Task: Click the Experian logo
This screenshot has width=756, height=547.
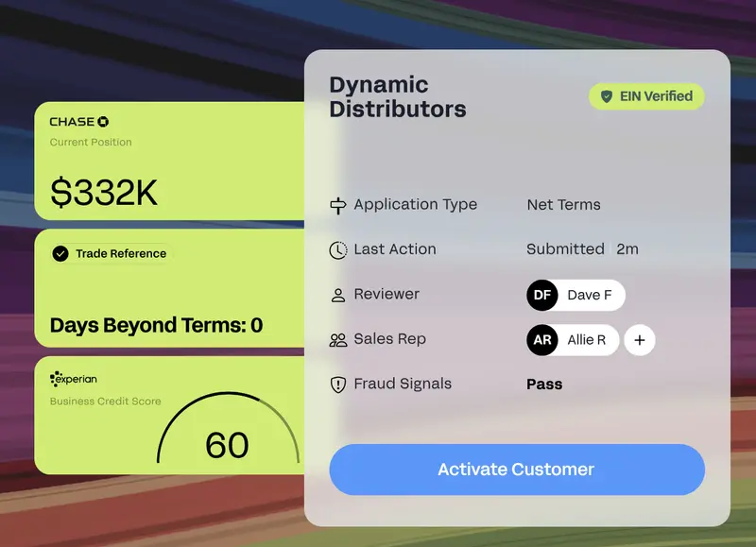Action: click(74, 379)
